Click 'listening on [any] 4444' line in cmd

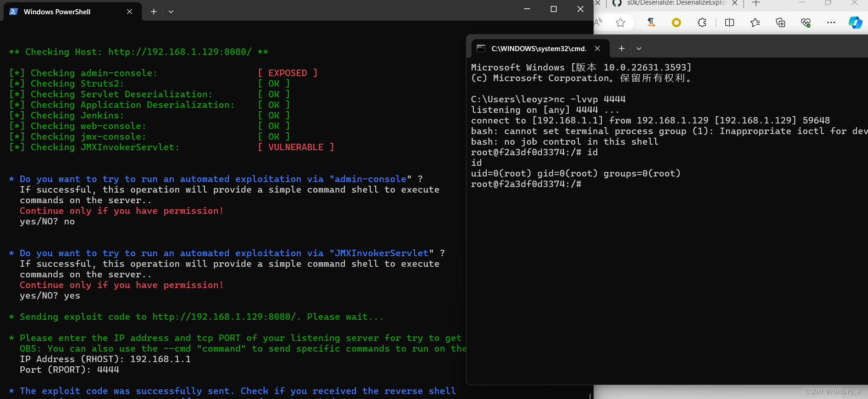point(545,110)
